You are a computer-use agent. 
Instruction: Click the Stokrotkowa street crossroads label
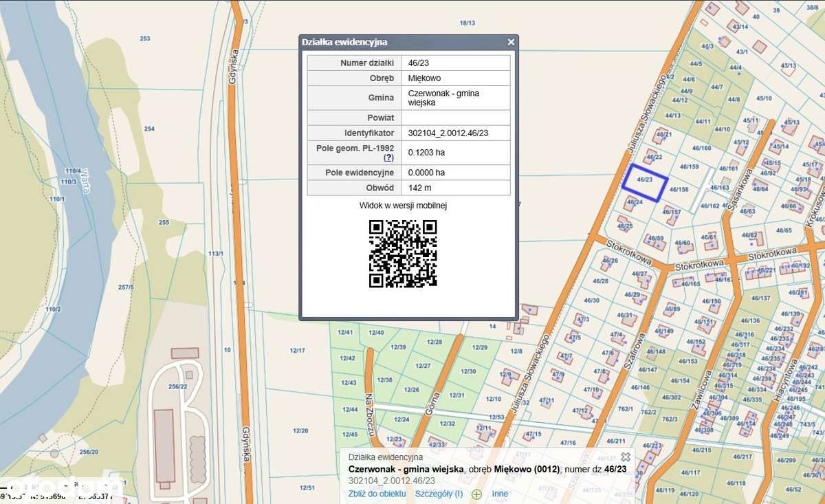[x=699, y=264]
